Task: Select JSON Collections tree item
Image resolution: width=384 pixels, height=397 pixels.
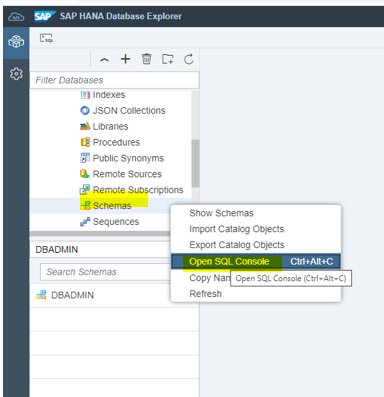Action: (129, 111)
